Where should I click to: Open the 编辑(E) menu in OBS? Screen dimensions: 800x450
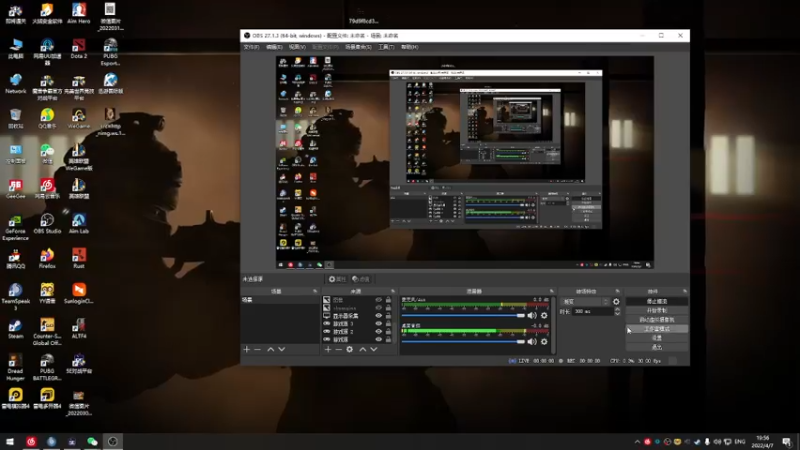coord(274,47)
